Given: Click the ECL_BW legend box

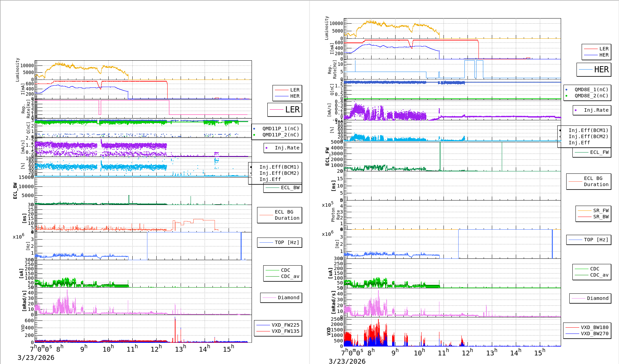Looking at the screenshot, I should pyautogui.click(x=283, y=187).
